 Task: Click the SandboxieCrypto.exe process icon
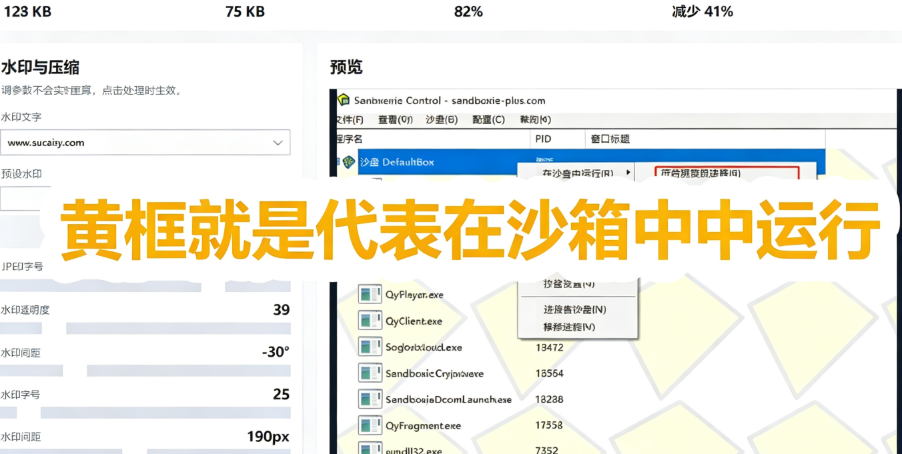[x=369, y=373]
